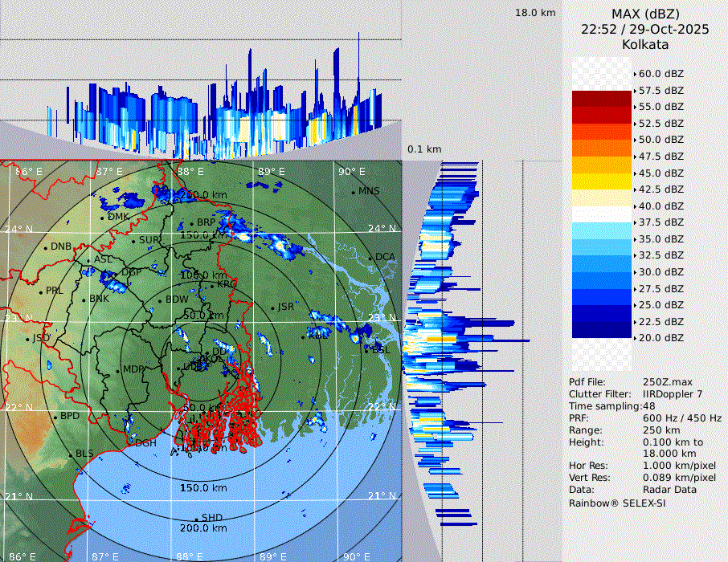Pick the BPD station marker
728x562 pixels.
[x=55, y=417]
